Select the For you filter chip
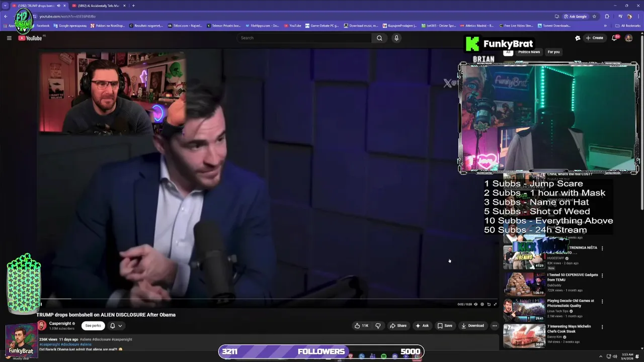This screenshot has height=362, width=644. 553,52
